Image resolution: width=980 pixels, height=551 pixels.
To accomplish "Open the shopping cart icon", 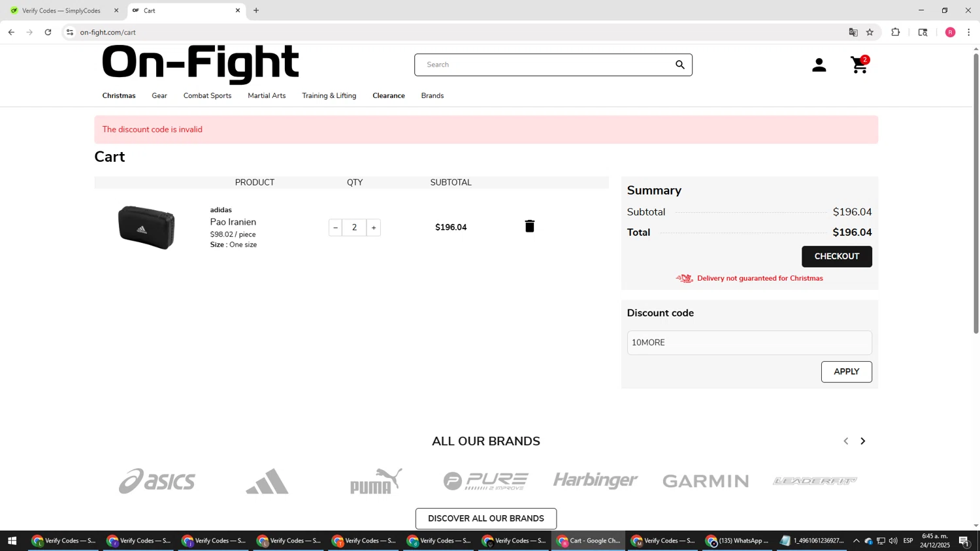I will (x=860, y=65).
